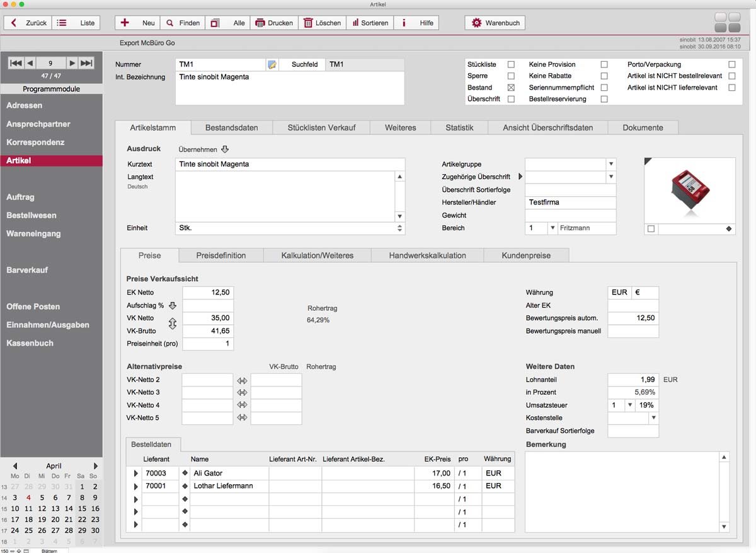Viewport: 756px width, 553px height.
Task: Go to Bestellwesen module in sidebar
Action: click(x=31, y=215)
